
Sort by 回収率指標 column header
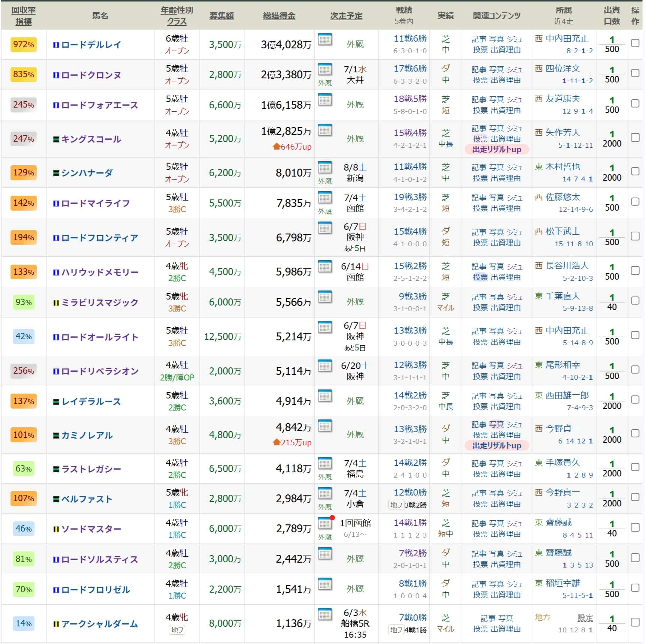click(24, 16)
